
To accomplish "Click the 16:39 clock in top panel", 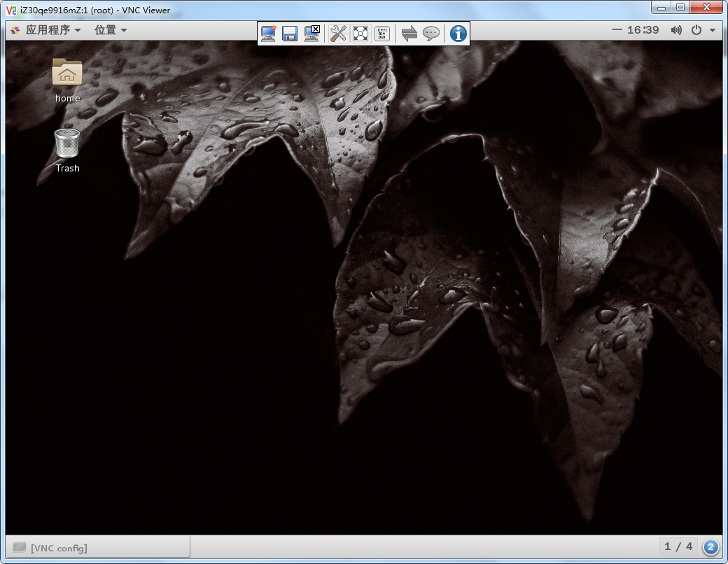I will [643, 30].
